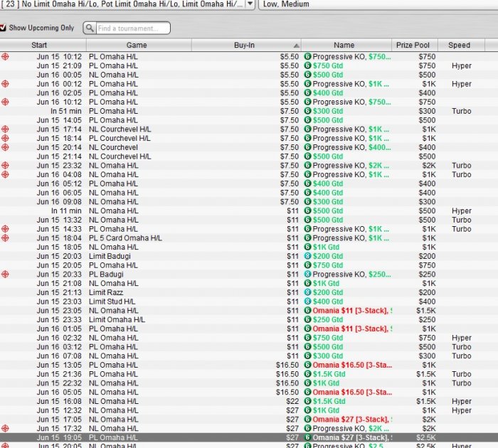Click 6-max badge on Jun 15 23:05 Omania $11

point(307,310)
